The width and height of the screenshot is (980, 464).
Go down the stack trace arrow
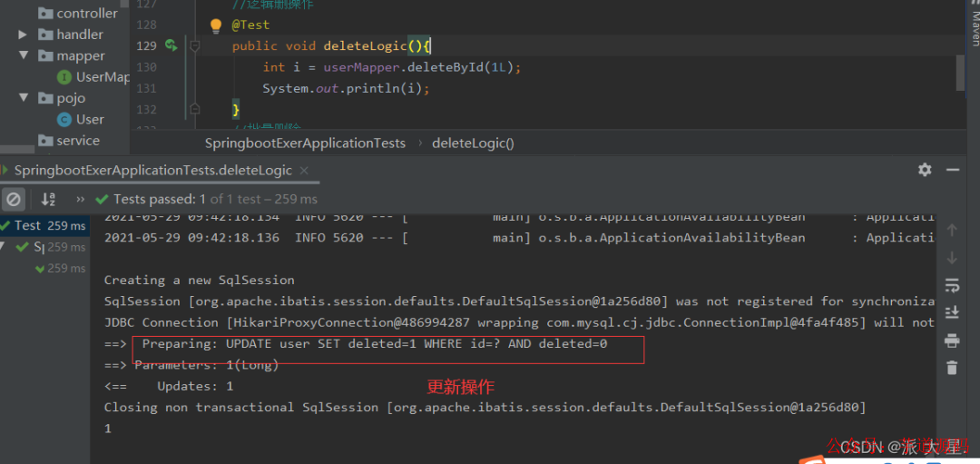pos(952,258)
